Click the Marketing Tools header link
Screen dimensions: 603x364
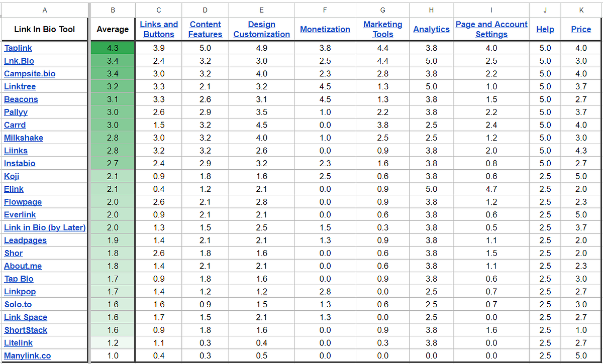(x=383, y=29)
